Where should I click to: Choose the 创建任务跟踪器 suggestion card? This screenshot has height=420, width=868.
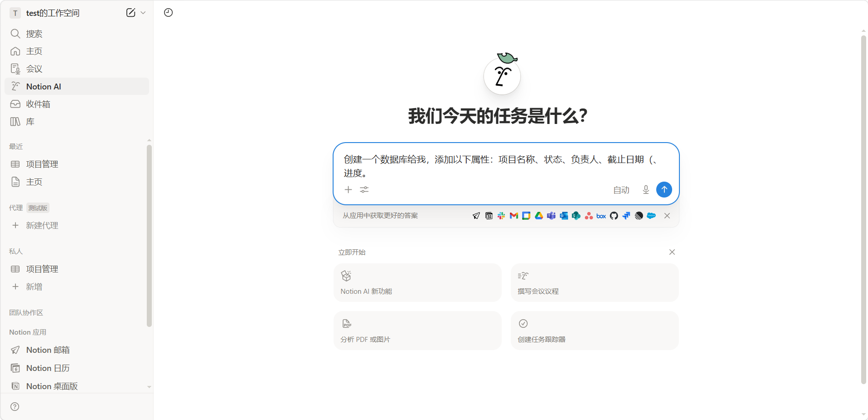click(x=594, y=330)
